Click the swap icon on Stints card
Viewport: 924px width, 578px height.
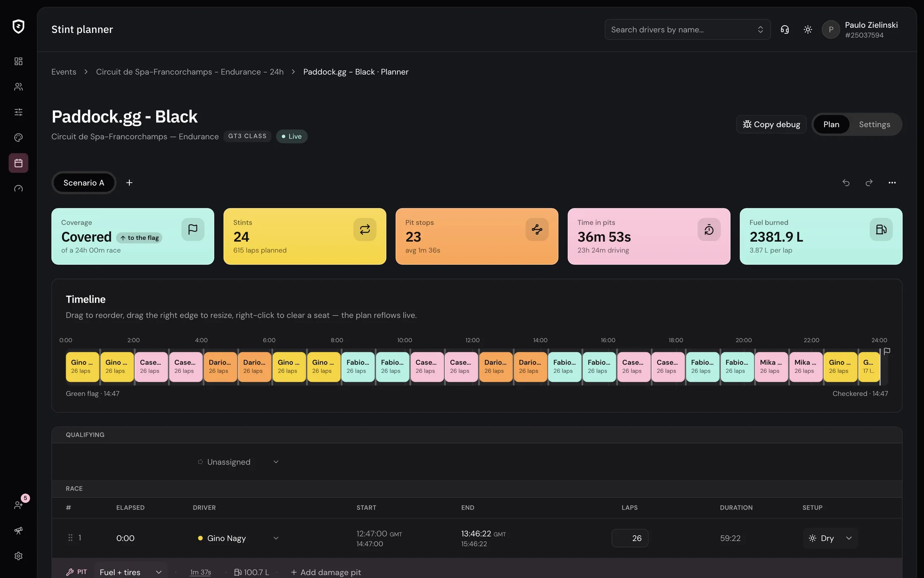(365, 229)
